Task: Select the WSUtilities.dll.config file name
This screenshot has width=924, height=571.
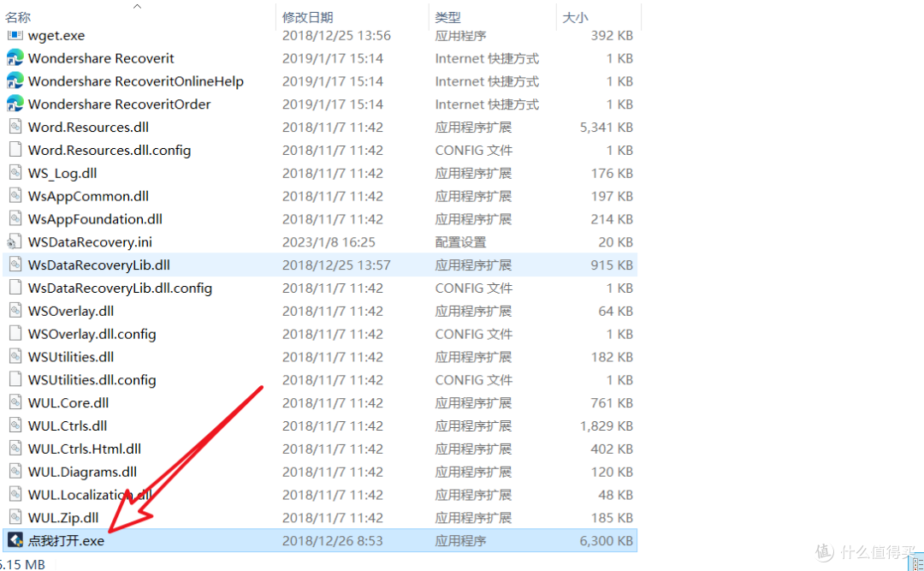Action: tap(92, 380)
